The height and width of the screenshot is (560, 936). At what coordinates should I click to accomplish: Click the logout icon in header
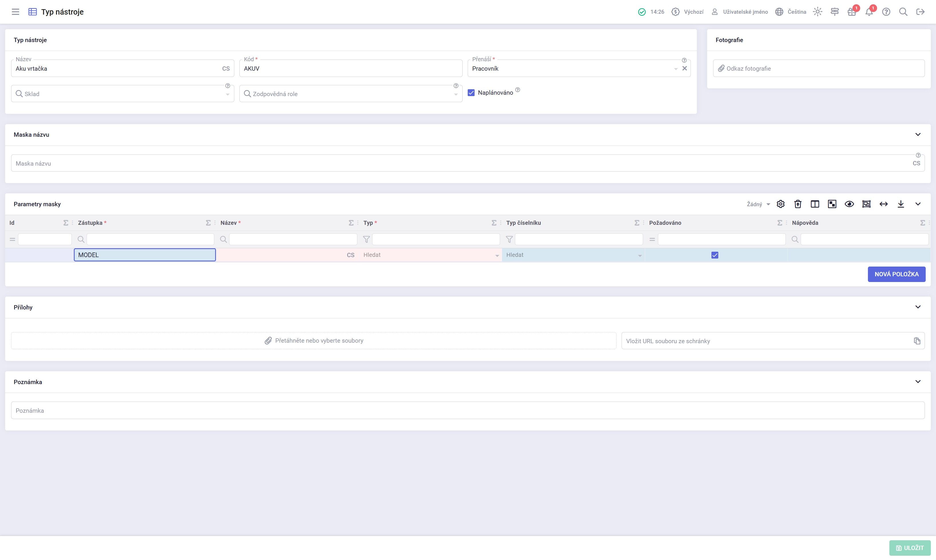(921, 12)
